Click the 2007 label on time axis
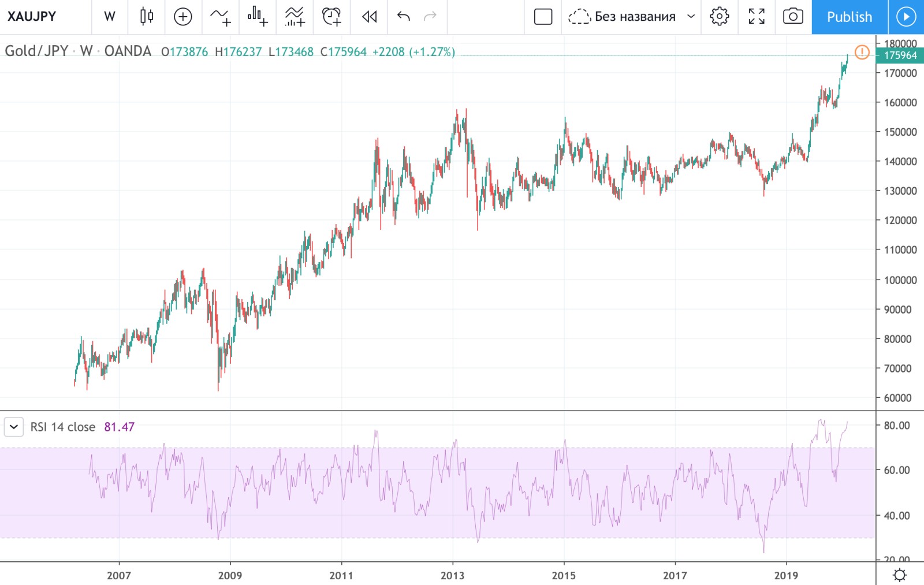Image resolution: width=924 pixels, height=585 pixels. tap(119, 575)
